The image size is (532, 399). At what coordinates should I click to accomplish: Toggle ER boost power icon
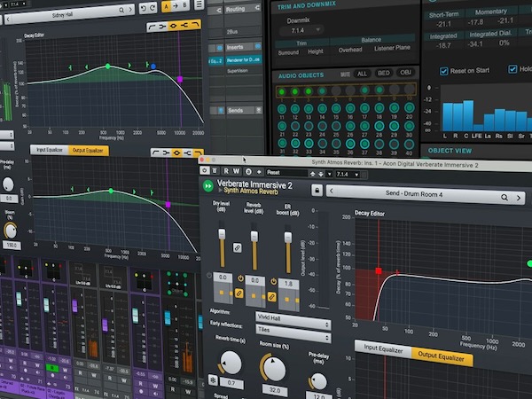273,281
